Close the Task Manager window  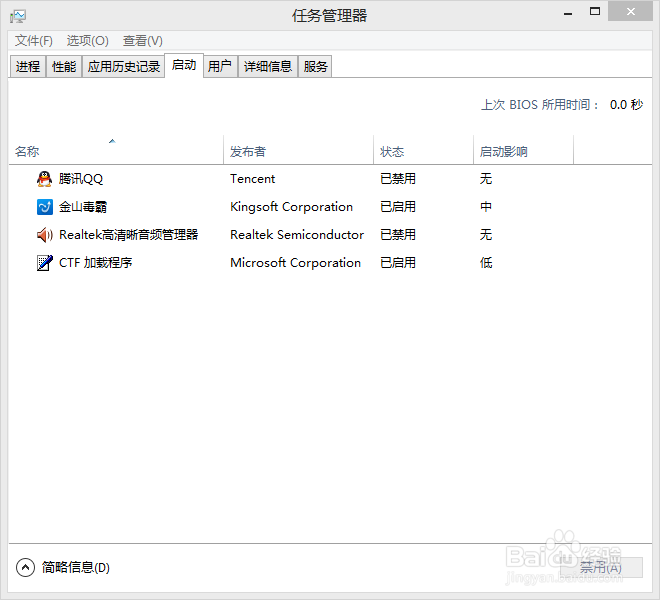coord(631,12)
